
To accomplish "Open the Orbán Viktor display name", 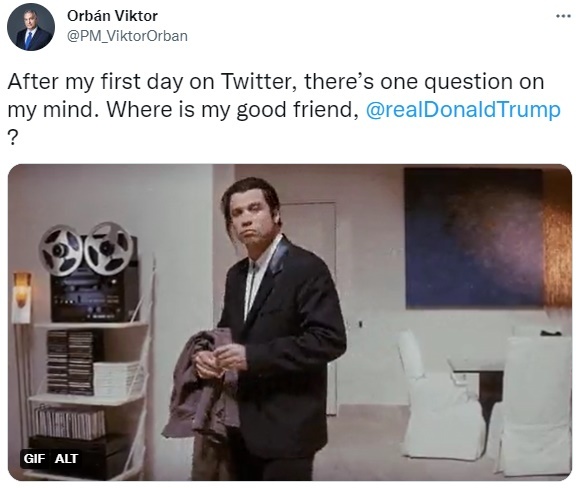I will [x=112, y=16].
